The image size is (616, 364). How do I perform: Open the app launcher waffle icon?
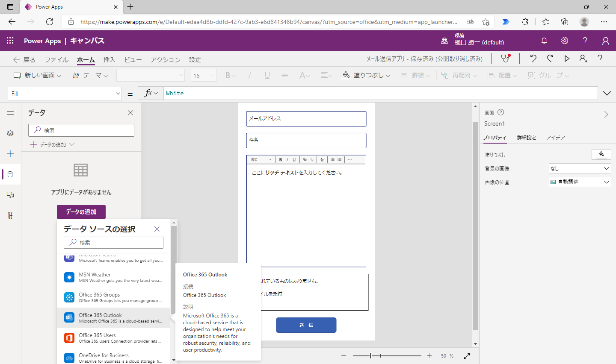click(10, 41)
